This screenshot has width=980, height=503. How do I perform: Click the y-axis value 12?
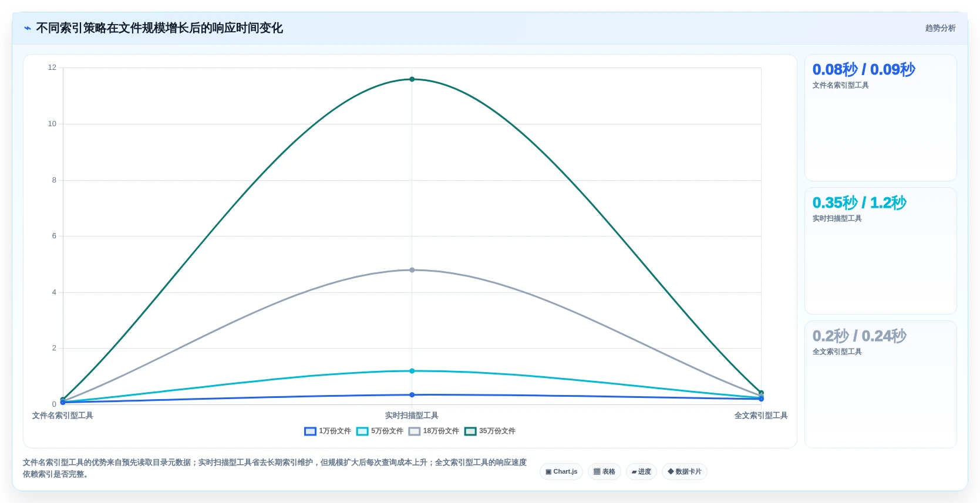52,67
